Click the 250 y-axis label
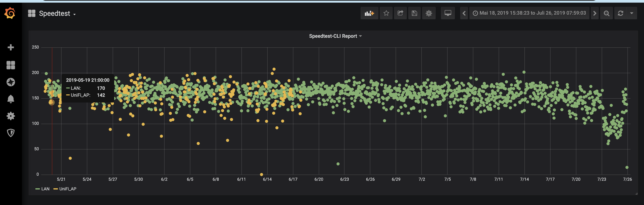This screenshot has height=205, width=644. (x=35, y=47)
